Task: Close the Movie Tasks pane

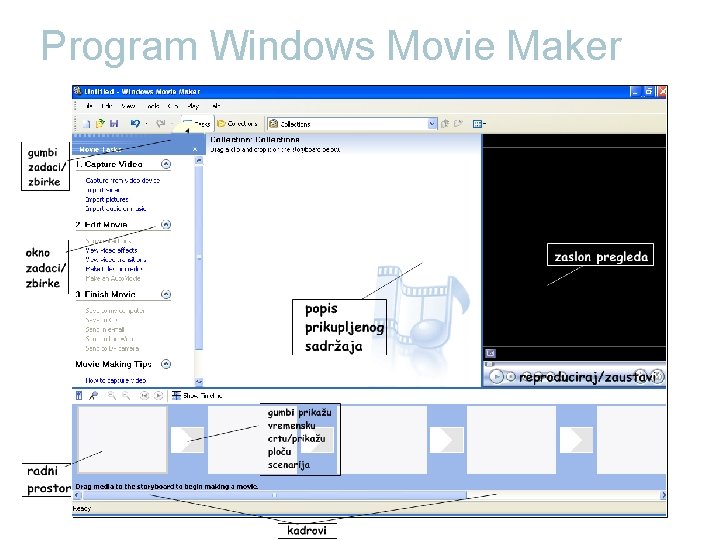Action: [195, 149]
